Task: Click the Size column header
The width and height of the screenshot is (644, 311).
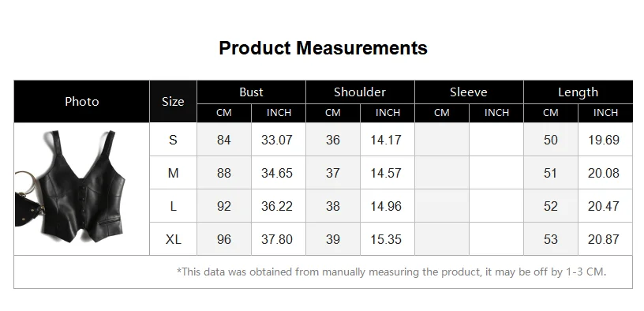Action: pyautogui.click(x=173, y=102)
